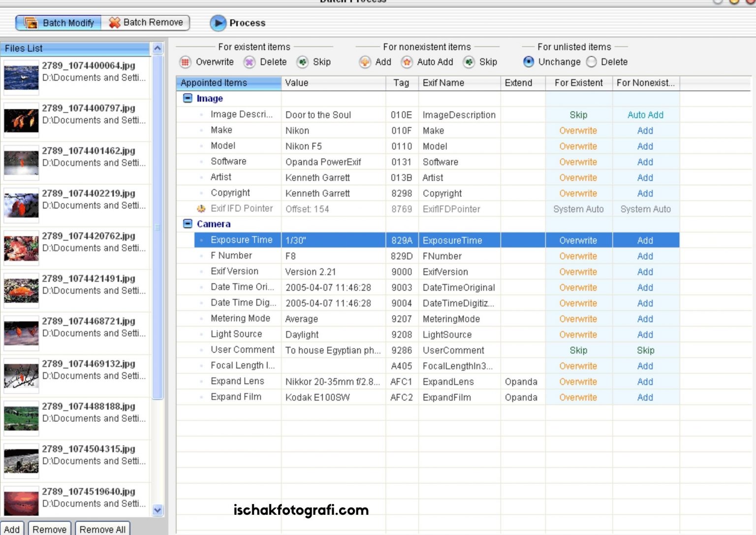
Task: Click the Process play icon
Action: [218, 23]
